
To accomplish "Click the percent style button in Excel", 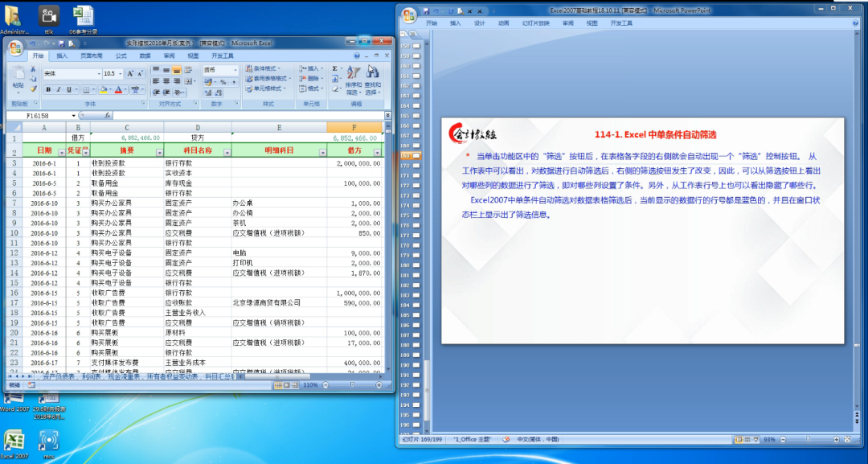I will coord(223,82).
